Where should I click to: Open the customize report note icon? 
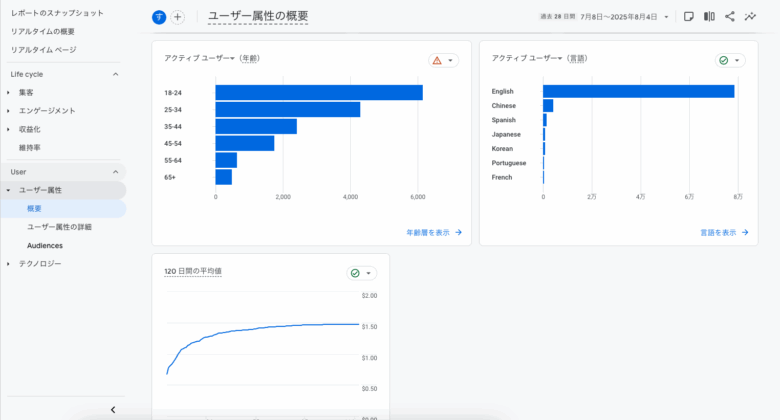[x=688, y=16]
